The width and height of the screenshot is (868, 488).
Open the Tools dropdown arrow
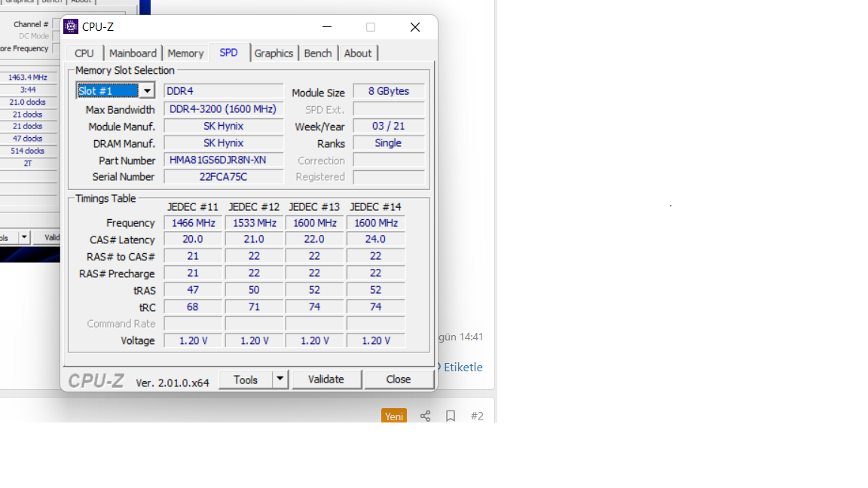point(280,380)
